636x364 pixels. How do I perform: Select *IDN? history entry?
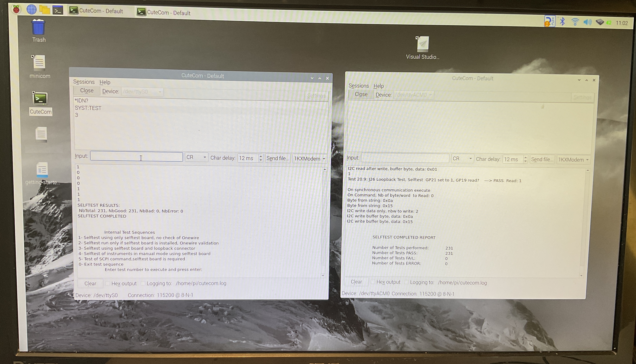82,101
